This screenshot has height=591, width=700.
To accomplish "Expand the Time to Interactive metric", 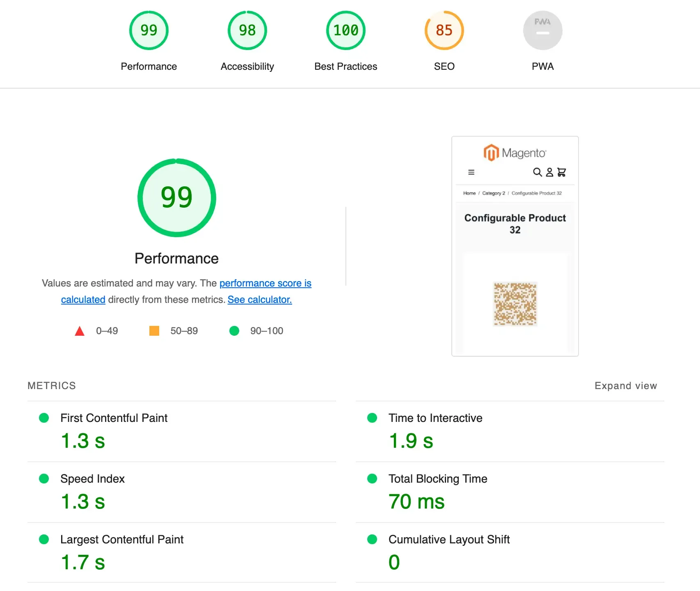I will click(x=435, y=418).
